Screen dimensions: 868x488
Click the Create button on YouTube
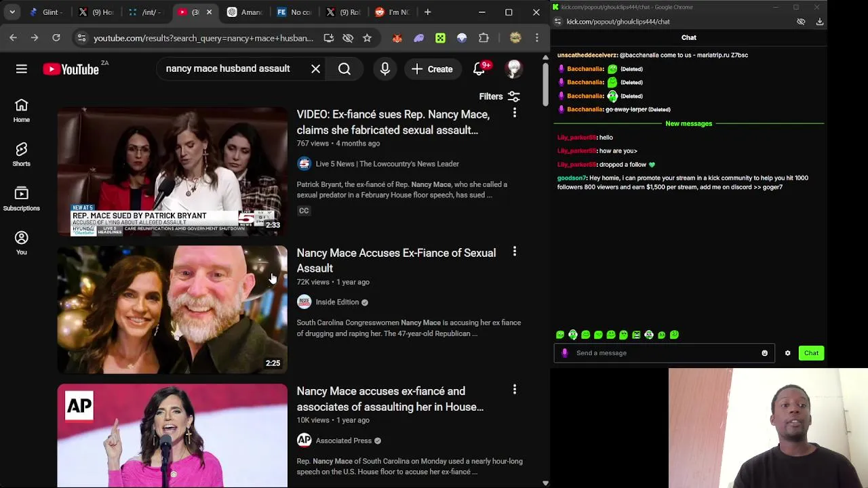coord(432,69)
